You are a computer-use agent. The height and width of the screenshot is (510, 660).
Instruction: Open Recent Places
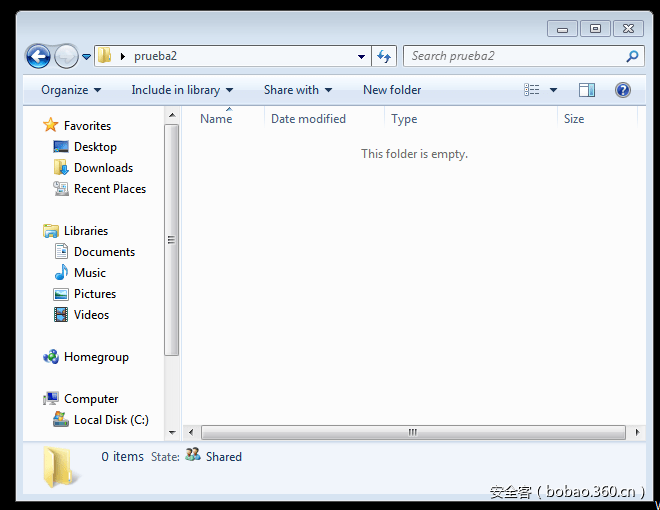pos(110,189)
